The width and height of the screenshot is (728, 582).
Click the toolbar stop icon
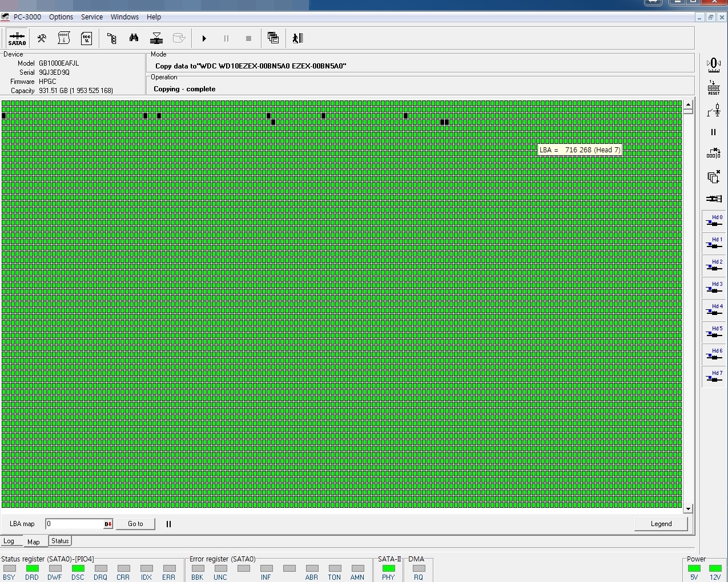click(x=248, y=39)
